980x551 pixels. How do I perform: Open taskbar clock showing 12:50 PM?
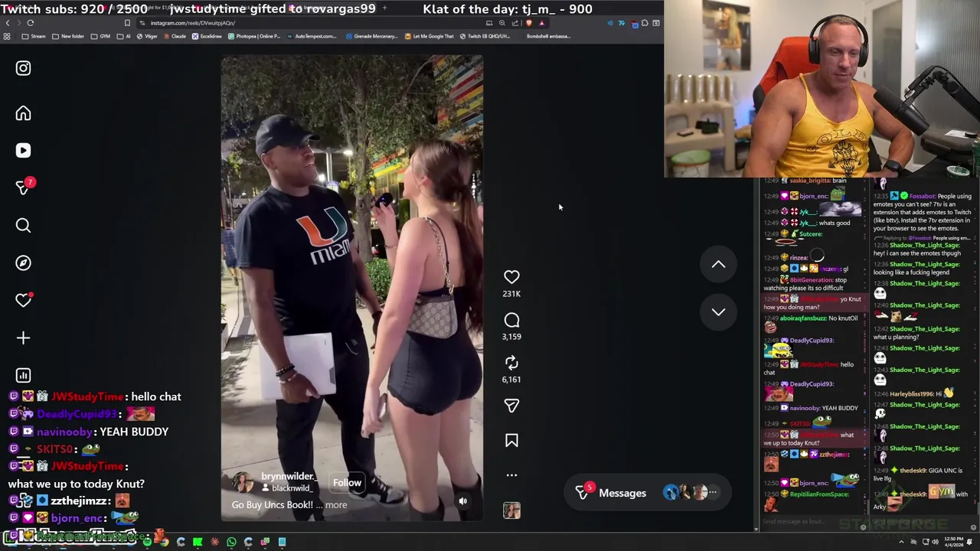click(954, 542)
